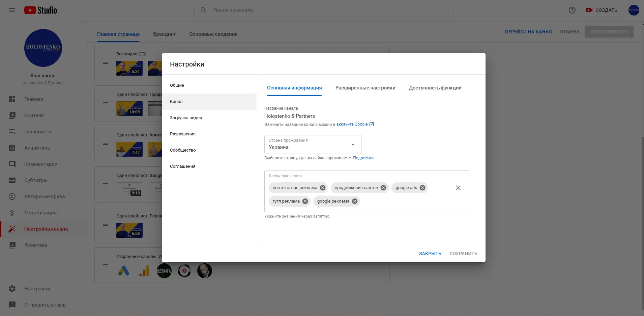Click the ОПУБЛИКОВАТЬ button
Viewport: 644px width, 316px height.
(x=609, y=32)
